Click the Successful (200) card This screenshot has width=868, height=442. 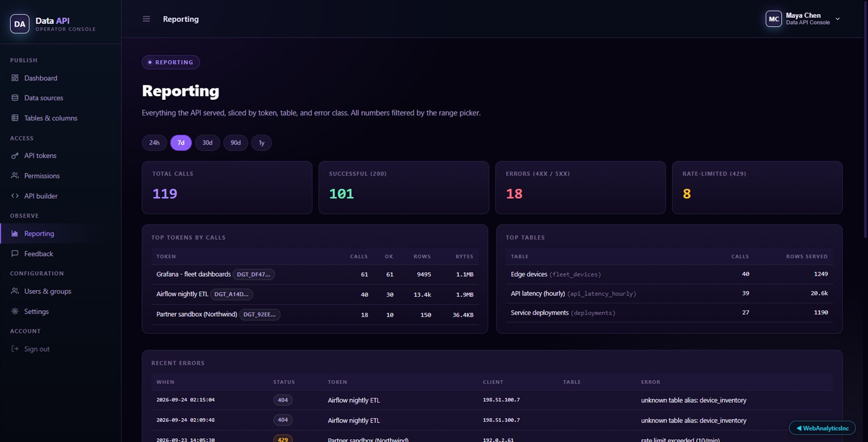click(404, 188)
